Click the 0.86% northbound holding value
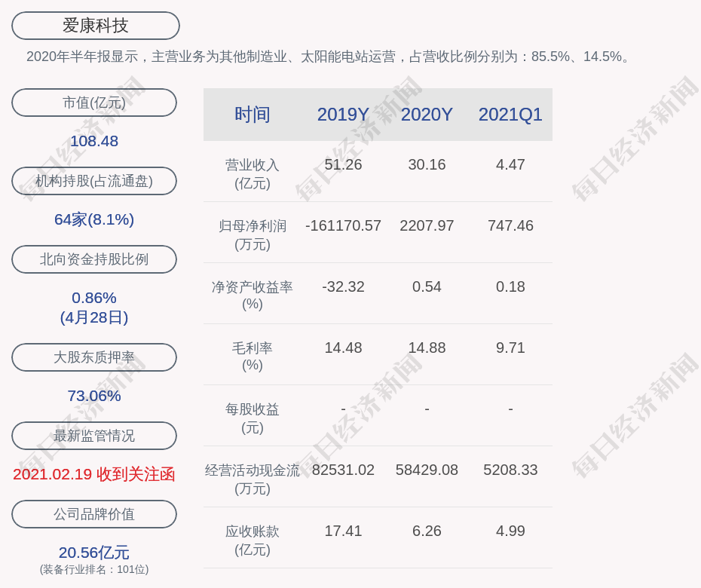 (x=94, y=298)
